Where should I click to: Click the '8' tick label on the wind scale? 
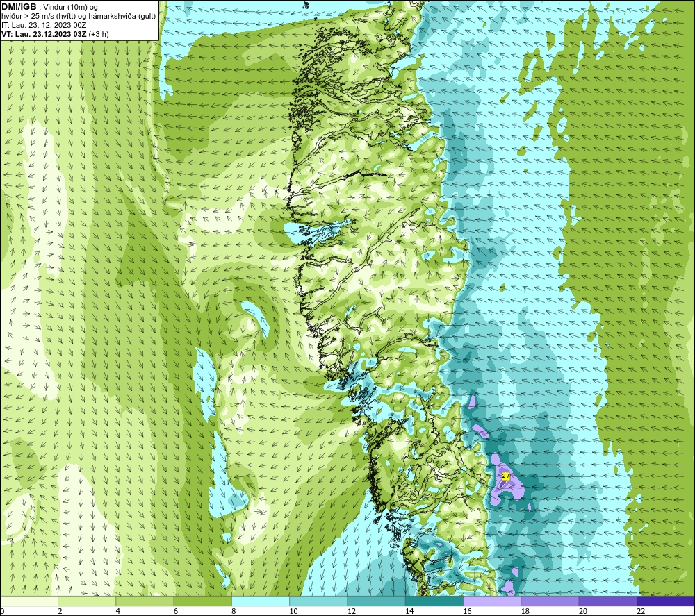pos(234,612)
